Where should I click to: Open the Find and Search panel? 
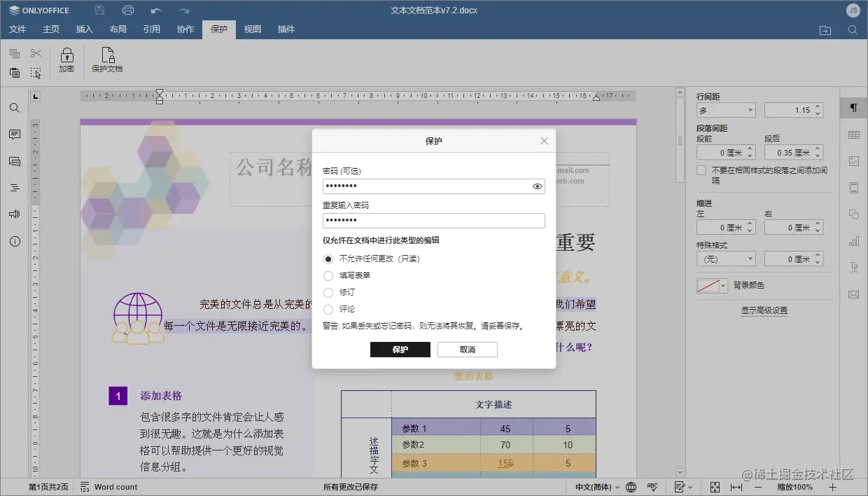14,107
